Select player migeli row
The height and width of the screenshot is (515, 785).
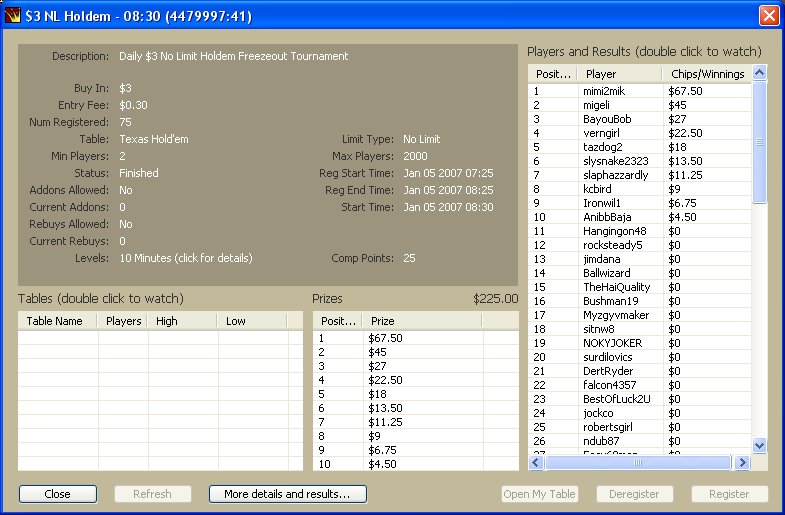pos(640,105)
